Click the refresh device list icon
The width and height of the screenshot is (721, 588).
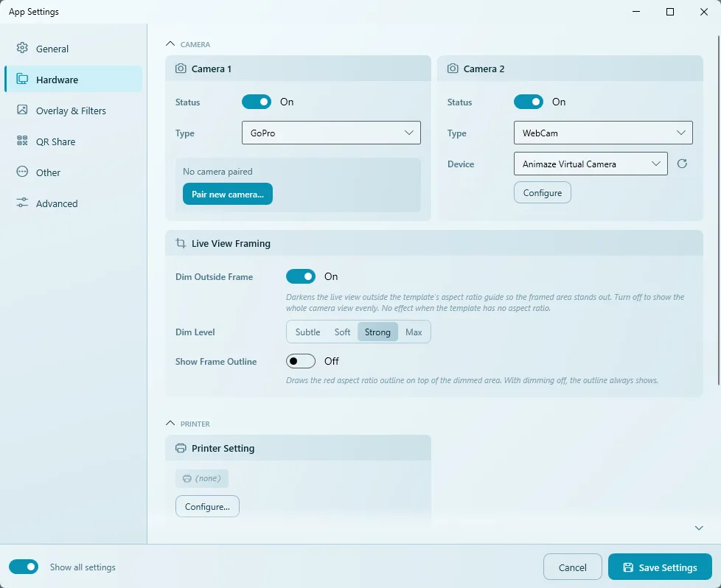(x=682, y=164)
